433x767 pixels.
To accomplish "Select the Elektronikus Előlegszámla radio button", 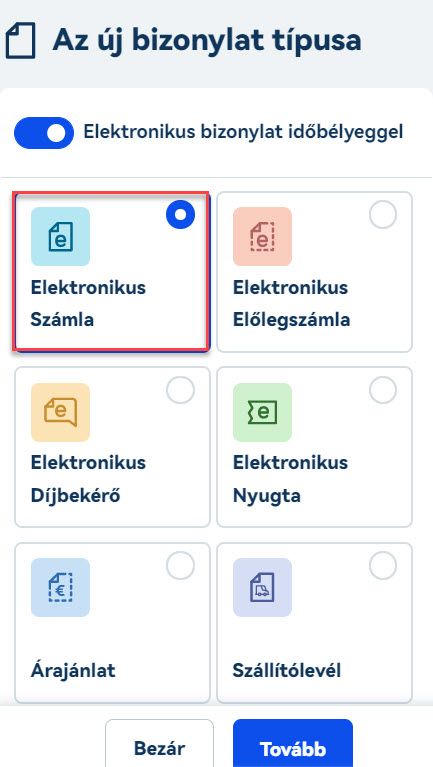I will (383, 215).
